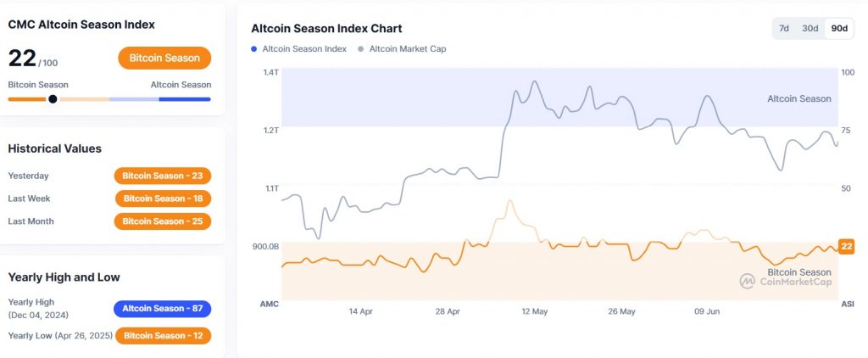The image size is (868, 358).
Task: Click the Last Month Bitcoin Season - 25 badge
Action: point(163,221)
